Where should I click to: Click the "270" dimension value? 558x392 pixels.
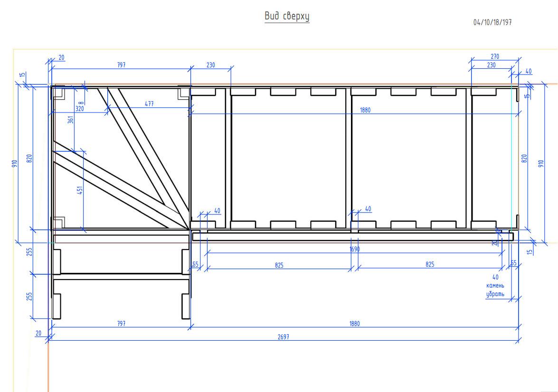(x=495, y=56)
